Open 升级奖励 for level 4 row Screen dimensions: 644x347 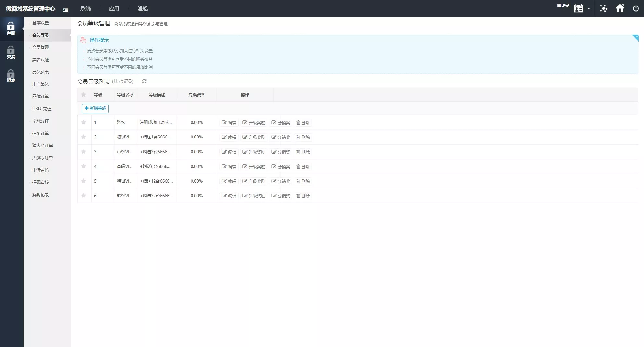[x=254, y=167]
